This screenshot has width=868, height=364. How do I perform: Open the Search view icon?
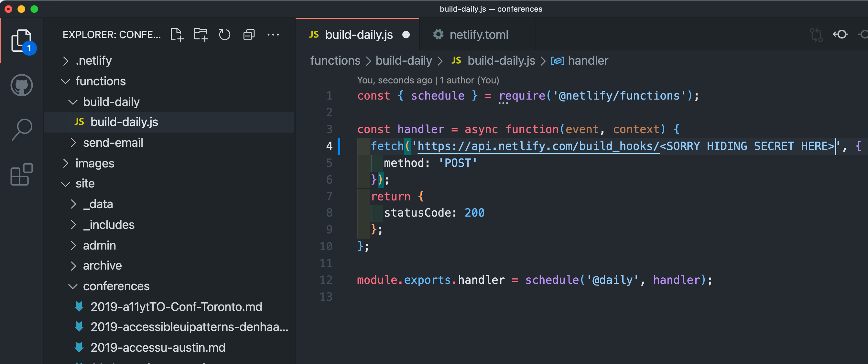click(22, 129)
